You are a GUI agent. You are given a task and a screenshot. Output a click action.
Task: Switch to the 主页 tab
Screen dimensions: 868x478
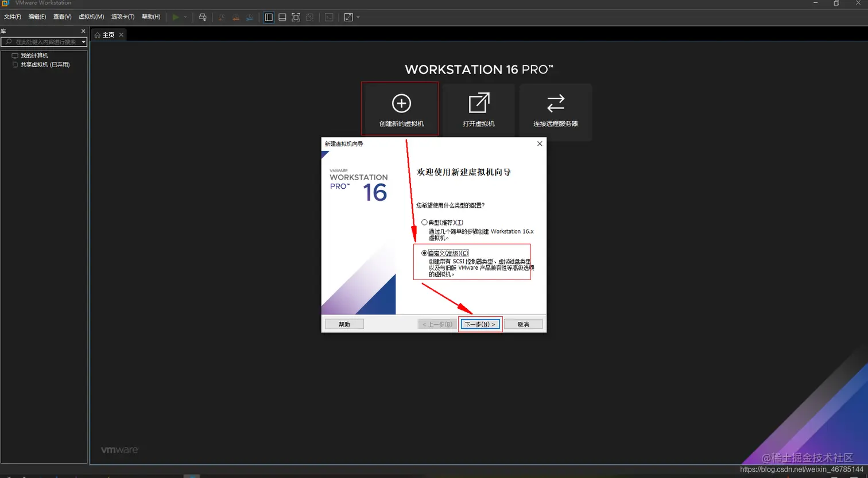pyautogui.click(x=108, y=34)
